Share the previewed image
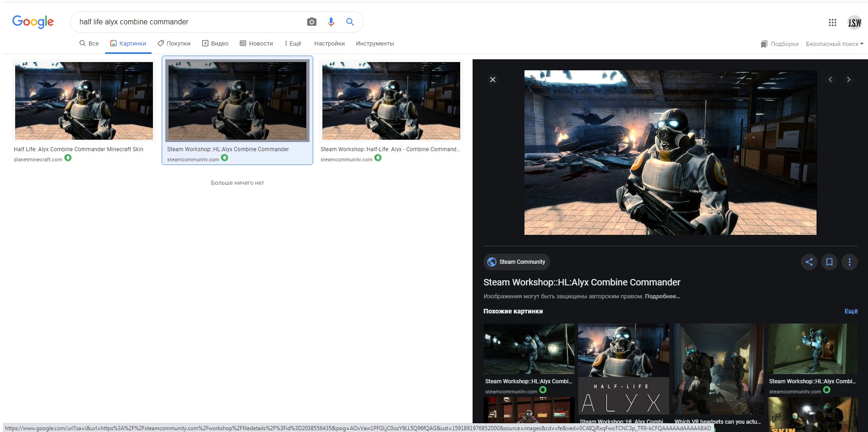This screenshot has height=432, width=868. [809, 262]
